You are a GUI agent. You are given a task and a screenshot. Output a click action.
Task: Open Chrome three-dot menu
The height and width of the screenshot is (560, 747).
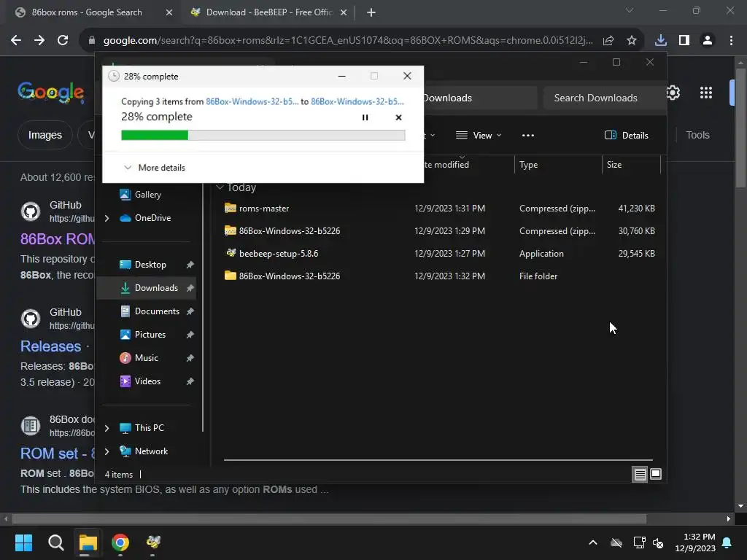731,41
